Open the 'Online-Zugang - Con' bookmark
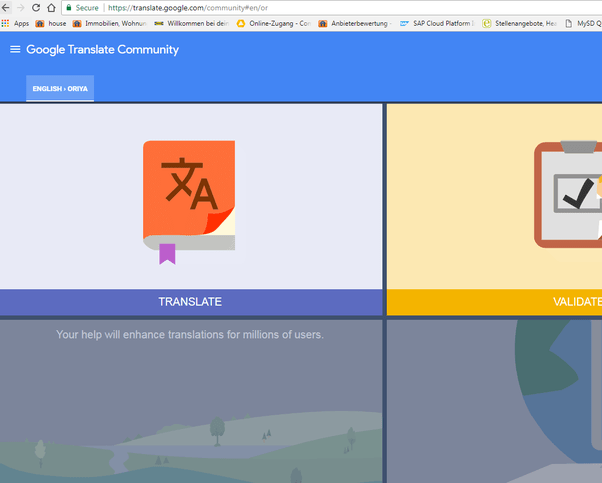Viewport: 602px width, 483px height. pyautogui.click(x=273, y=23)
